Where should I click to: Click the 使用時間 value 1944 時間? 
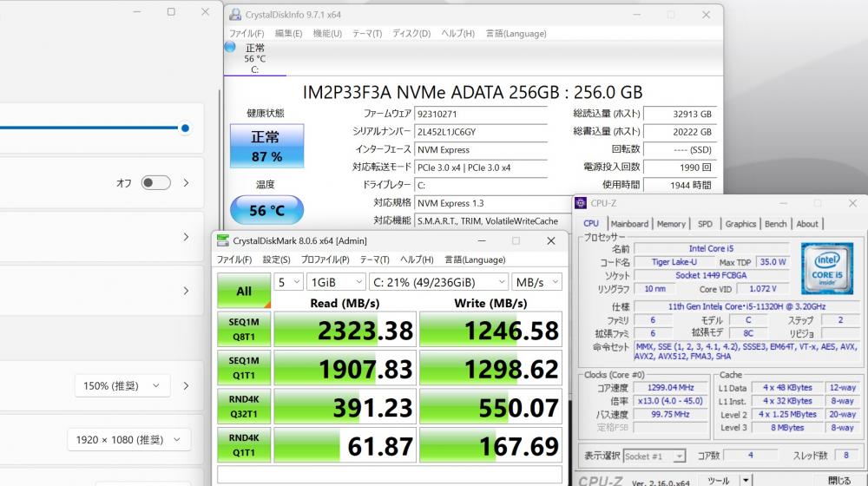click(x=680, y=185)
